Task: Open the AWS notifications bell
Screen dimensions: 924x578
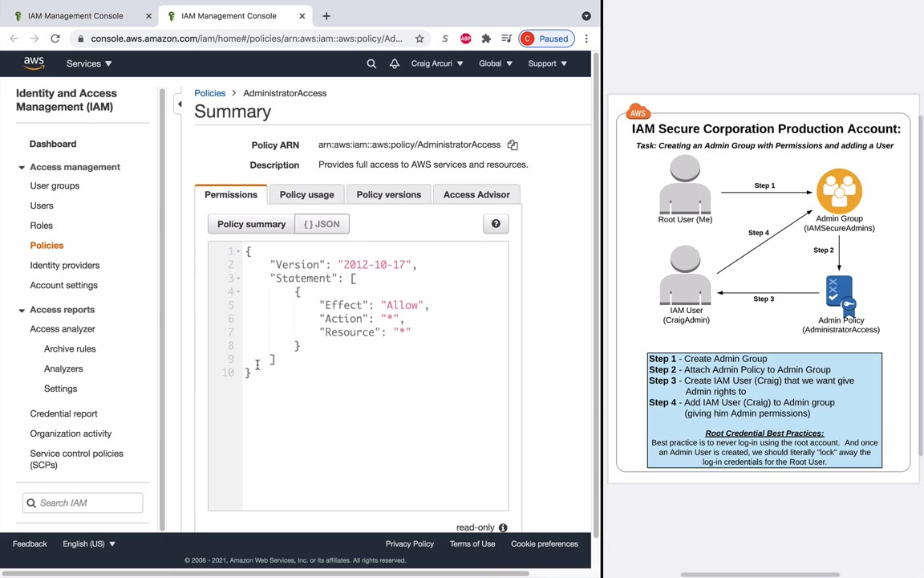Action: (395, 63)
